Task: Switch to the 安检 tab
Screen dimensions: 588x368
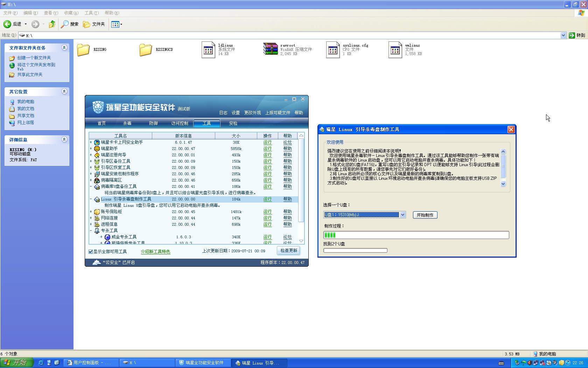Action: [x=233, y=123]
